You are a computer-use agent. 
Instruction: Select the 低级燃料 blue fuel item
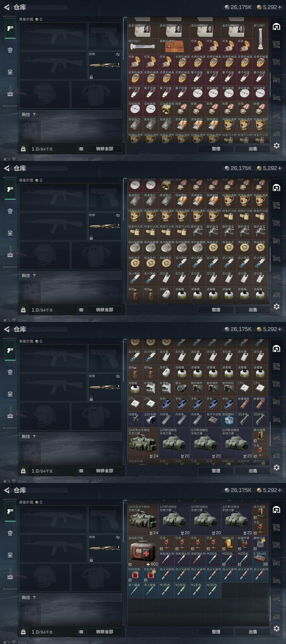click(229, 419)
